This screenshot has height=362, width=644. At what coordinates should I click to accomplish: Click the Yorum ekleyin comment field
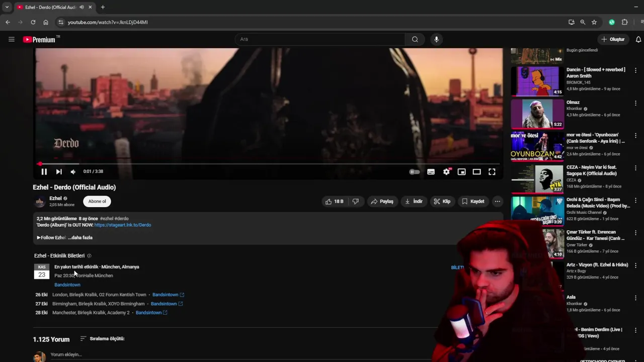[x=66, y=354]
